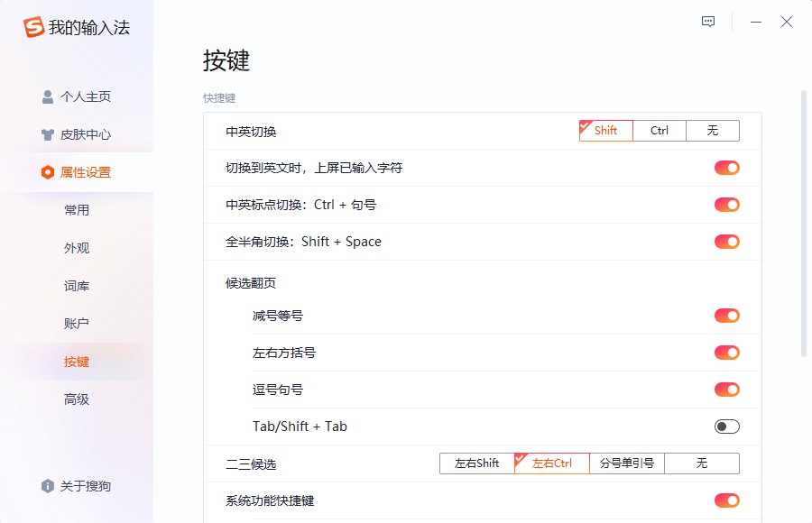Click the Sogou logo icon
This screenshot has width=812, height=523.
pyautogui.click(x=33, y=27)
